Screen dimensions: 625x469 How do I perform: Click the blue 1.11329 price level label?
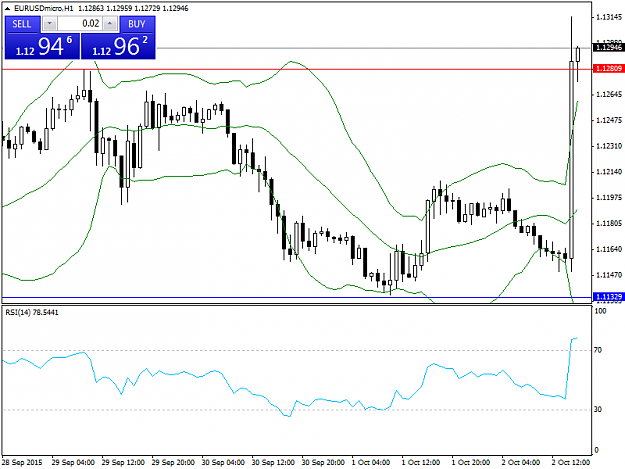tap(608, 297)
